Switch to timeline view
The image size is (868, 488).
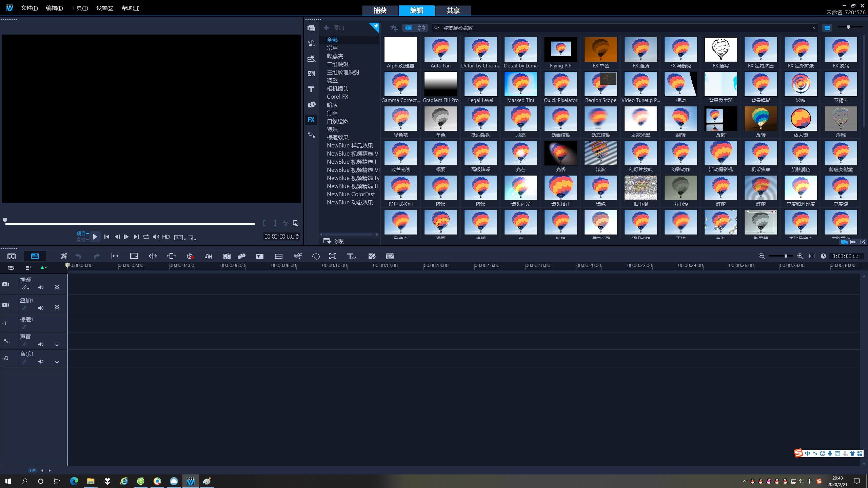[35, 256]
